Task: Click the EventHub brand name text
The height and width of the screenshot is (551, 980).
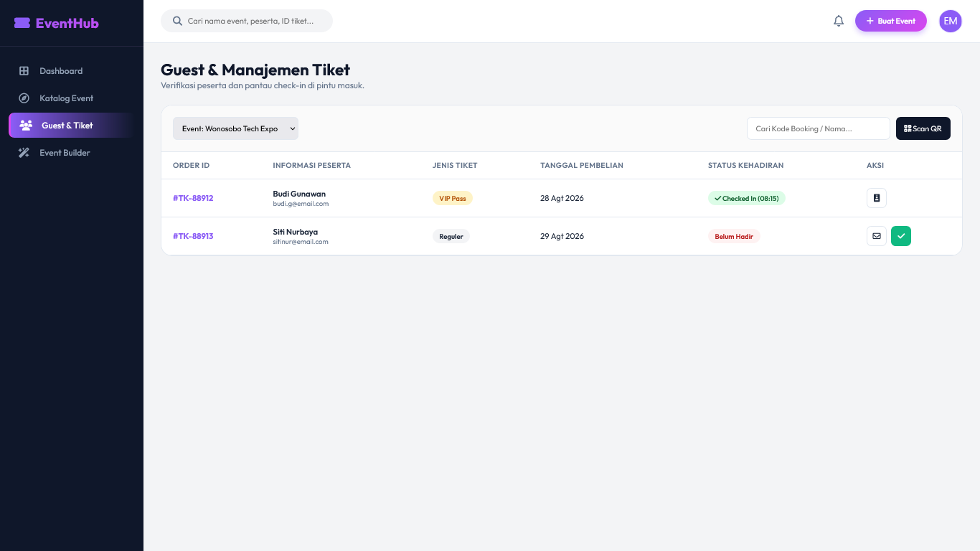Action: 67,23
